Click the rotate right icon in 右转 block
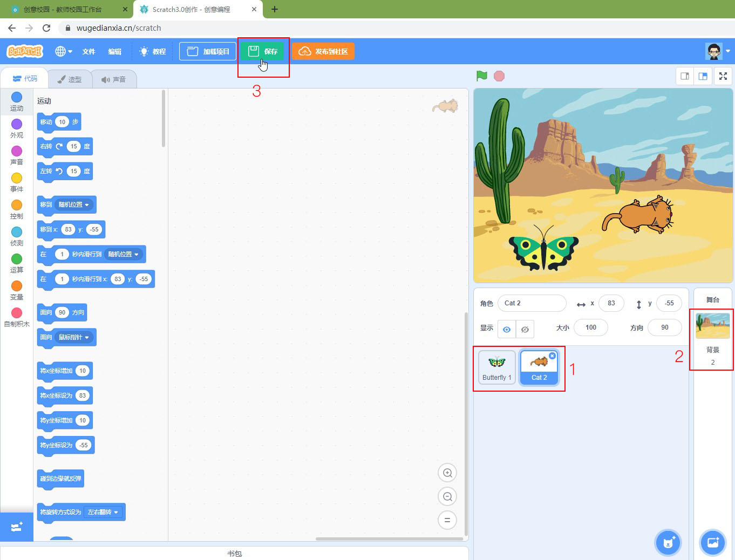This screenshot has width=735, height=560. [59, 147]
